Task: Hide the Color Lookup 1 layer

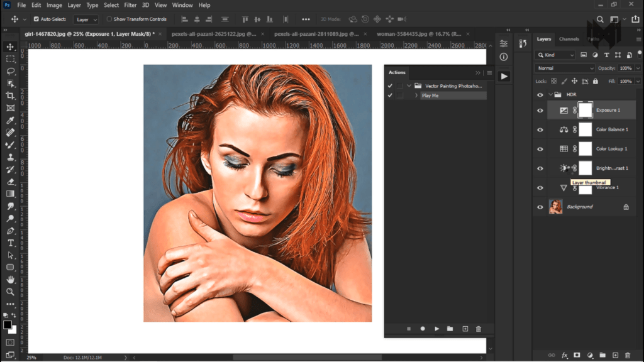Action: click(x=540, y=149)
